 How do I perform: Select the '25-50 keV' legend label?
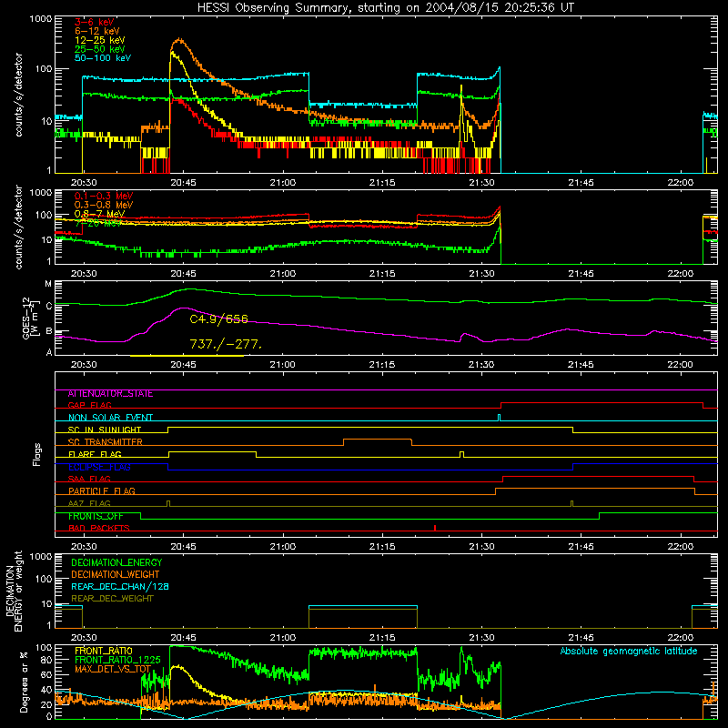point(100,49)
